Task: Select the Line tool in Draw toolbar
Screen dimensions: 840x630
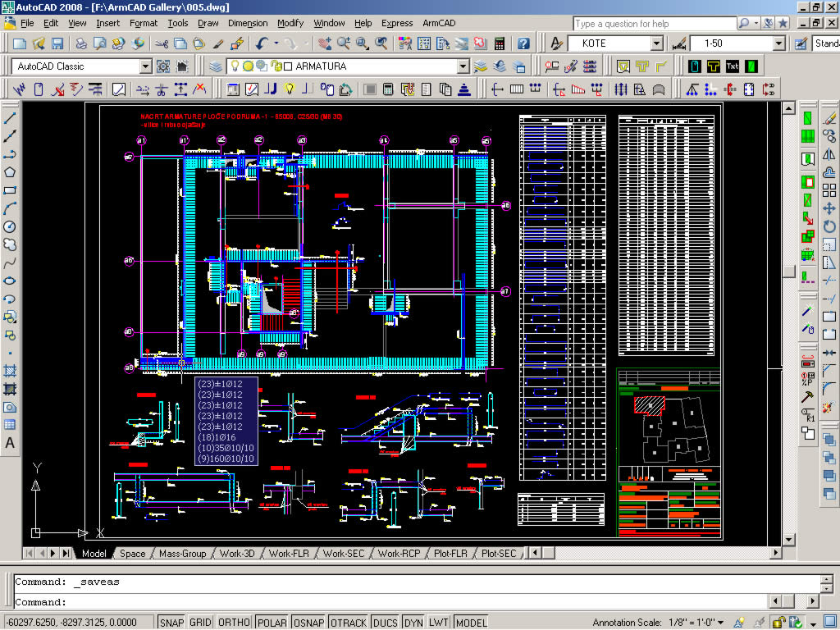Action: tap(11, 118)
